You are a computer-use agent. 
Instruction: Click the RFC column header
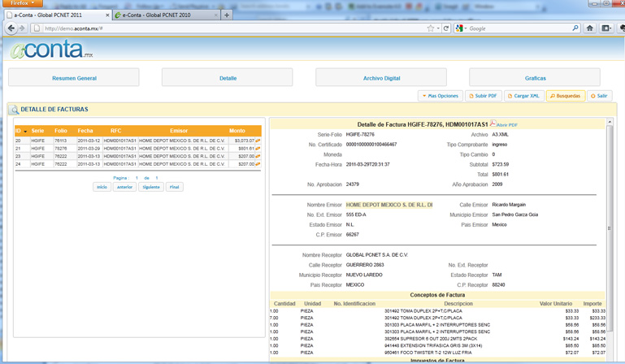click(116, 131)
